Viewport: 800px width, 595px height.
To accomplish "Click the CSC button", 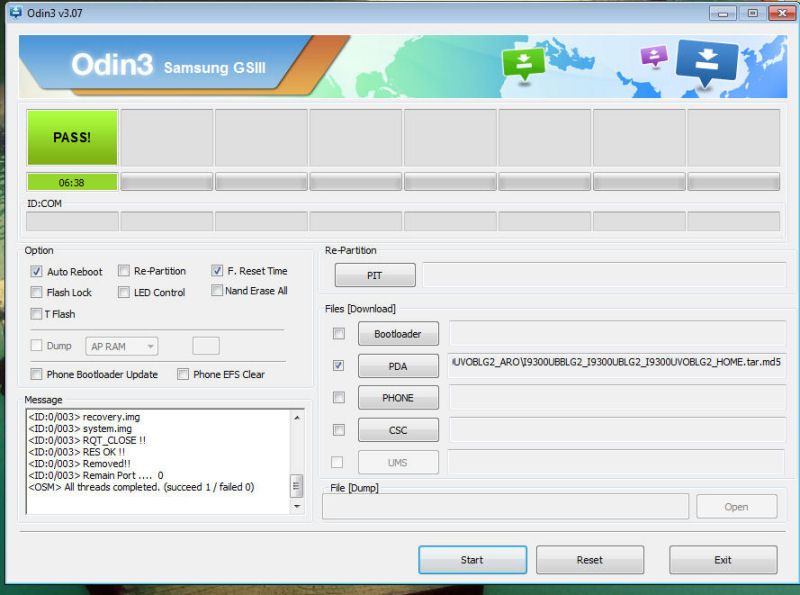I will [398, 430].
